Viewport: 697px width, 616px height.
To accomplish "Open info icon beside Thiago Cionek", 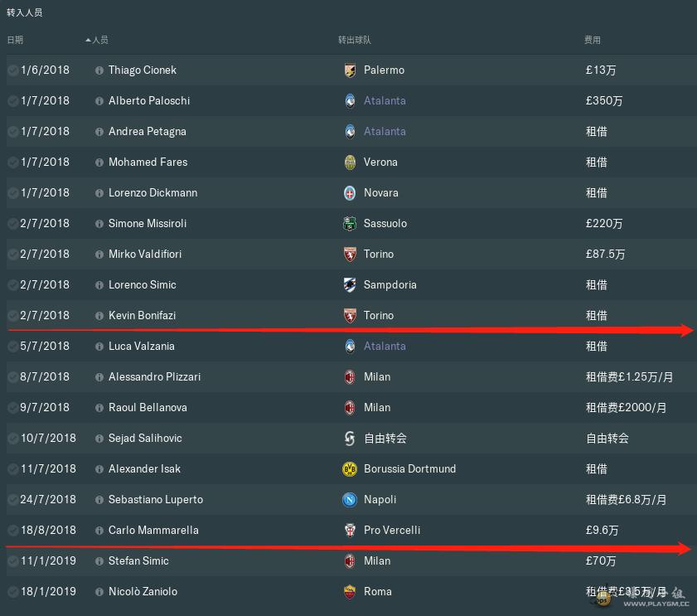I will tap(99, 70).
